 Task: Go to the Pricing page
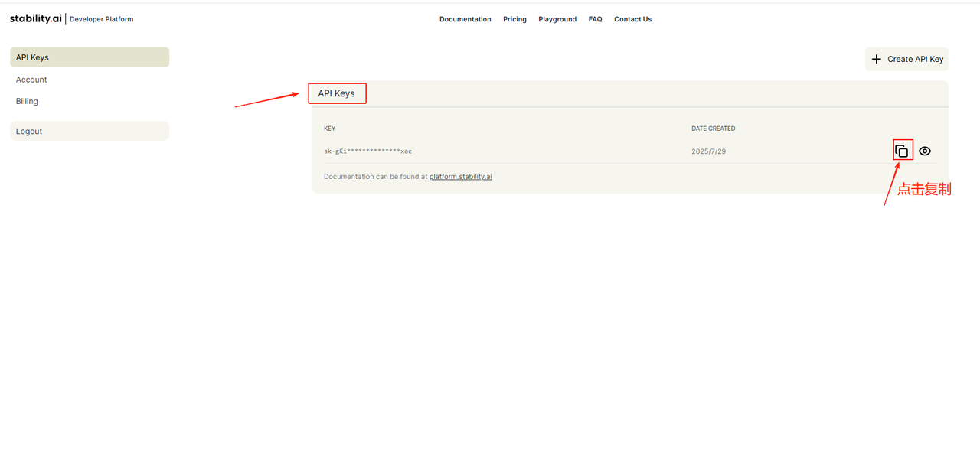click(514, 19)
